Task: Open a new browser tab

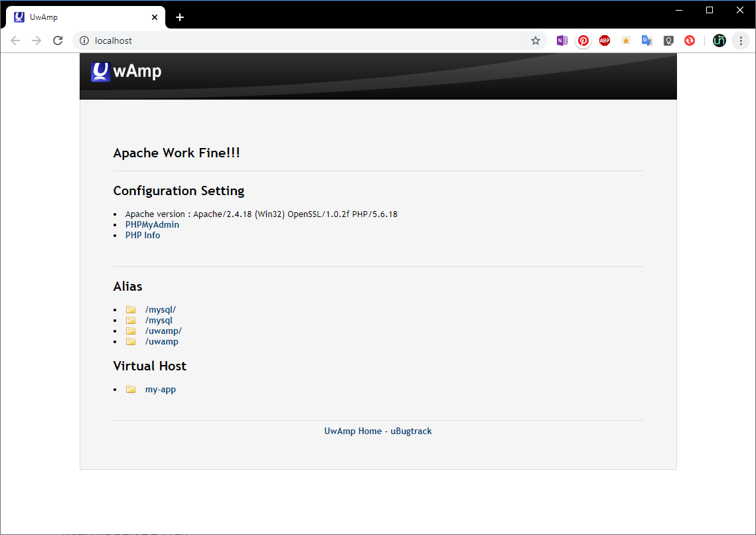Action: 180,17
